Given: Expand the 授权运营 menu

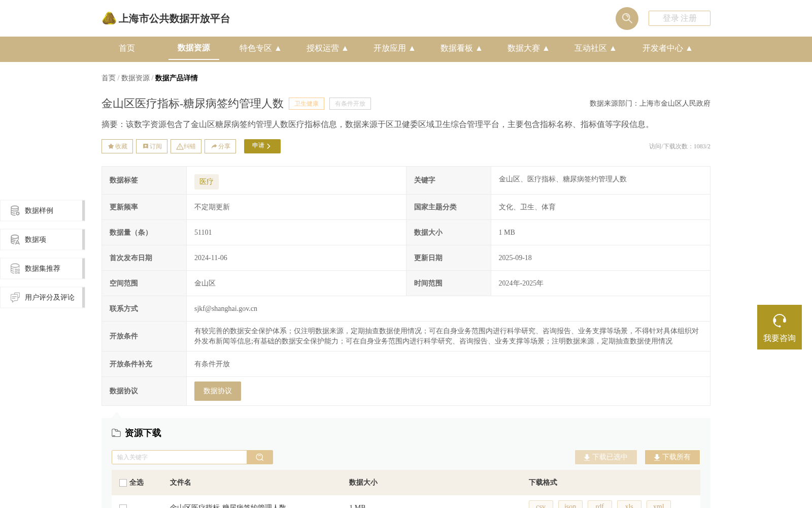Looking at the screenshot, I should (x=327, y=48).
